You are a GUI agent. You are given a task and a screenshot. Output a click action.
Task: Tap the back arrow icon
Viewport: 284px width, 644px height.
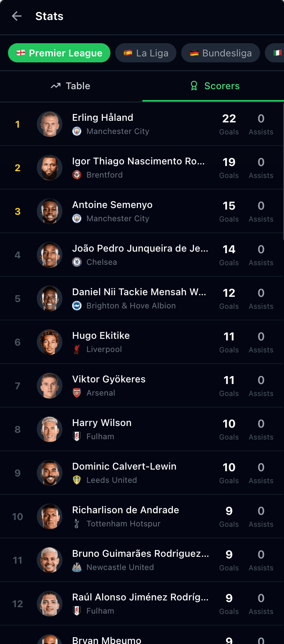click(x=17, y=16)
